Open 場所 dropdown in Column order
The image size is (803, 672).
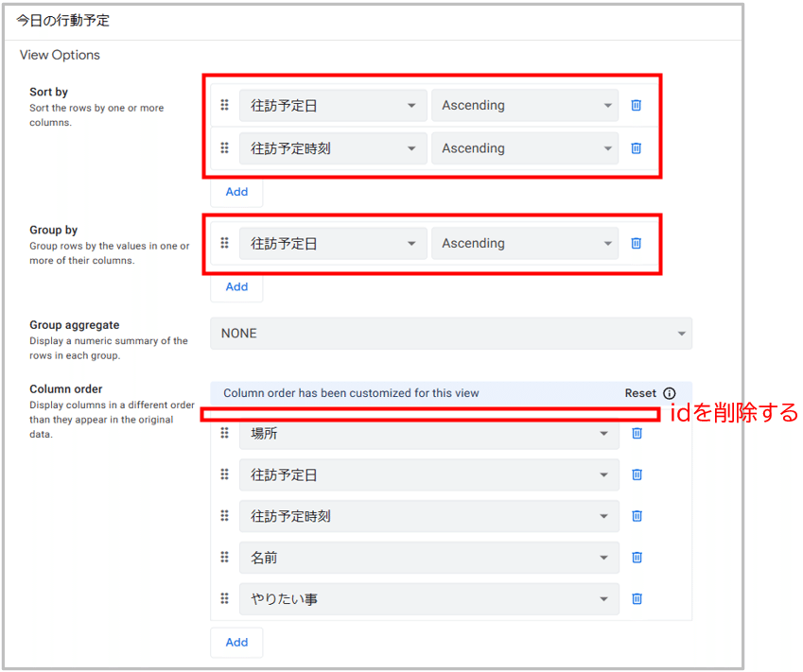429,434
